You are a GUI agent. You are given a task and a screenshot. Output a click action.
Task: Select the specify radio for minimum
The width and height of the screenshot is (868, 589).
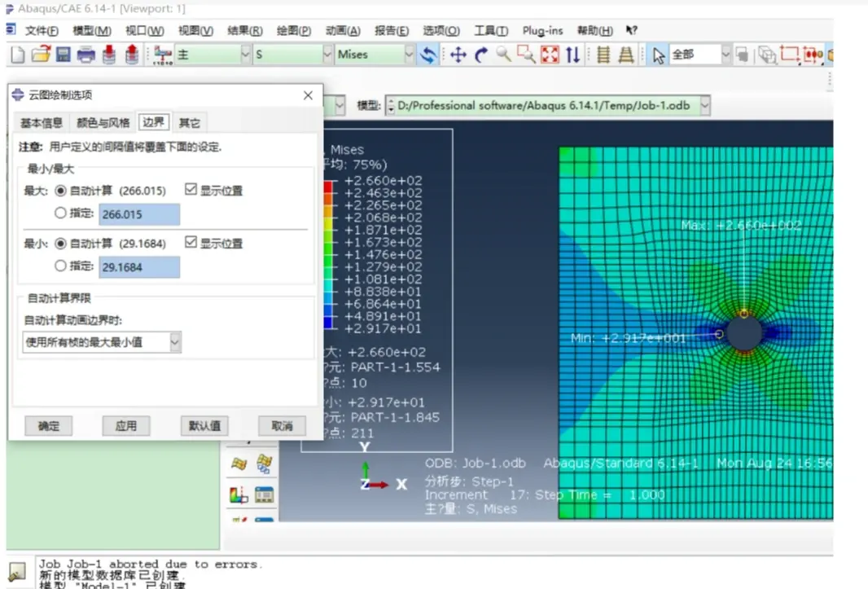60,266
